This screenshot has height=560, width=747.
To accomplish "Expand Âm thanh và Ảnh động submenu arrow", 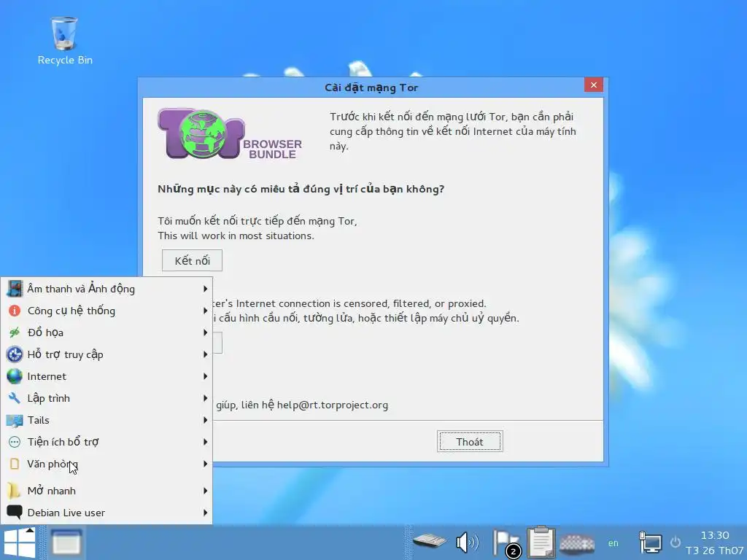I will [205, 289].
